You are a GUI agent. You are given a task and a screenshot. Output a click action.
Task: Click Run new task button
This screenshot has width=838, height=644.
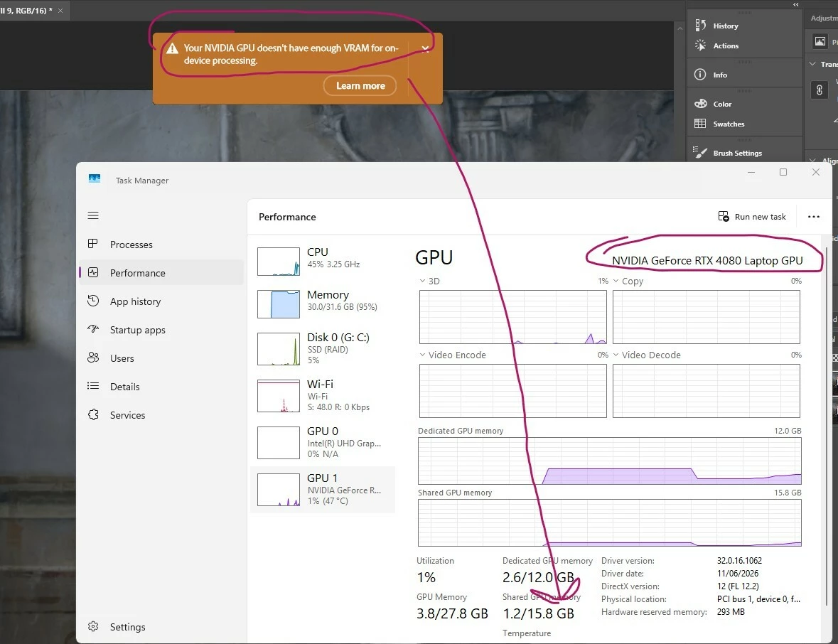coord(752,217)
